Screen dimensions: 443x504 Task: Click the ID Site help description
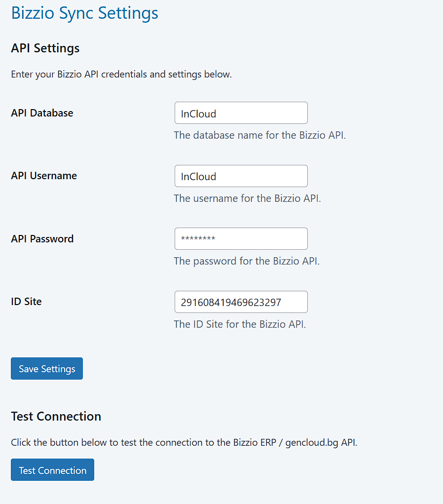pyautogui.click(x=240, y=324)
